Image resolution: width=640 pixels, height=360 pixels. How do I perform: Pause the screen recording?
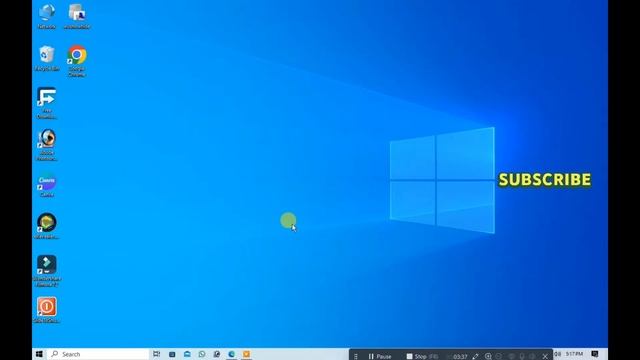tap(380, 356)
